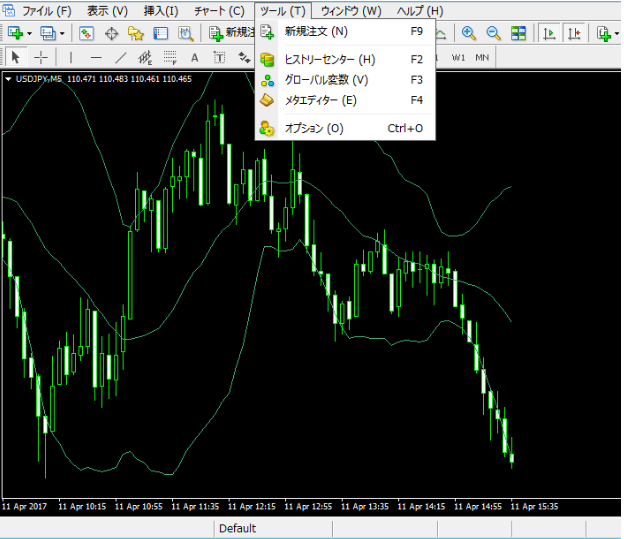Select the Horizontal Line drawing tool
Screen dimensions: 624x539
point(96,58)
